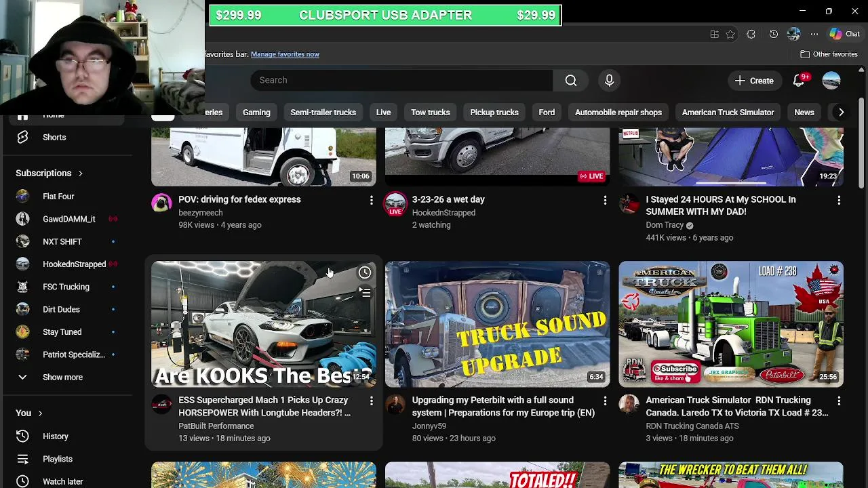Image resolution: width=868 pixels, height=488 pixels.
Task: Expand the You section arrow
Action: [40, 413]
